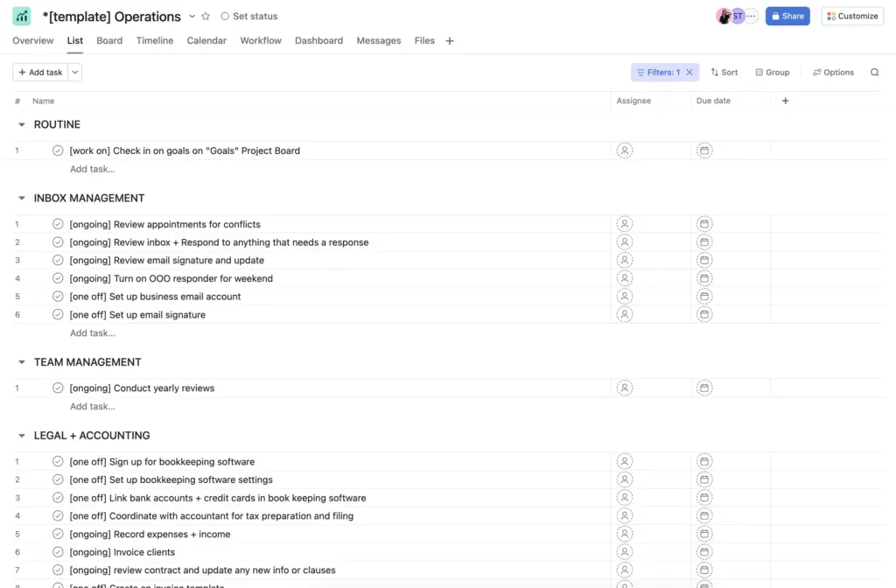Open search with the magnifying glass icon

click(x=874, y=72)
